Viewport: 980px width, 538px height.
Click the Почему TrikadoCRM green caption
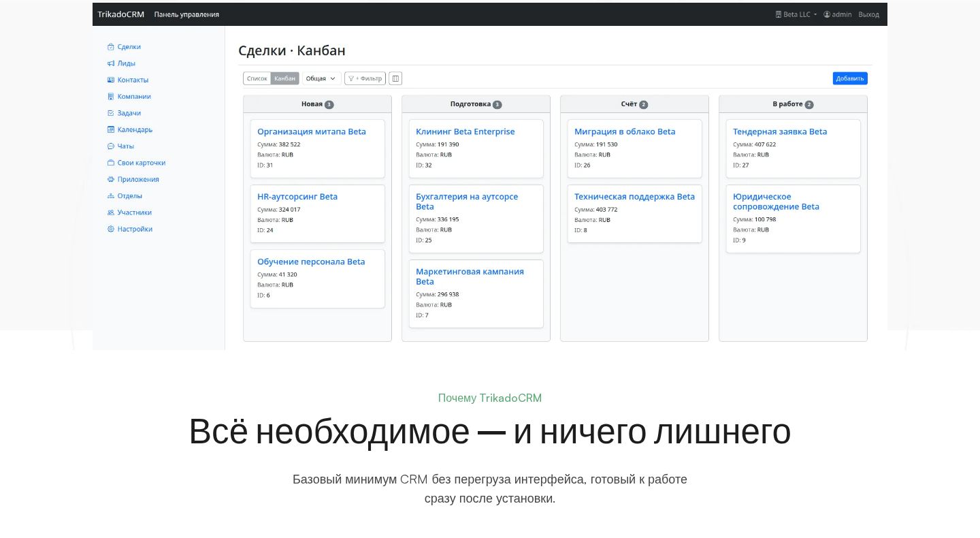click(x=490, y=398)
